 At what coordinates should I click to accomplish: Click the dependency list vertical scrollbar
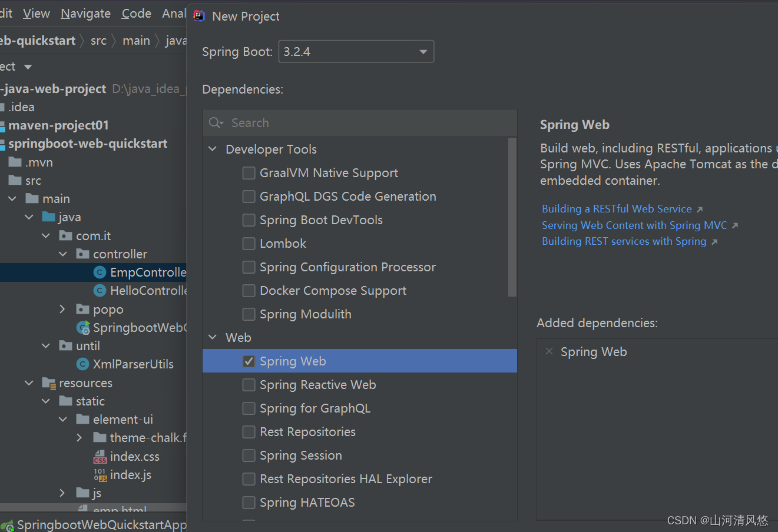[512, 218]
